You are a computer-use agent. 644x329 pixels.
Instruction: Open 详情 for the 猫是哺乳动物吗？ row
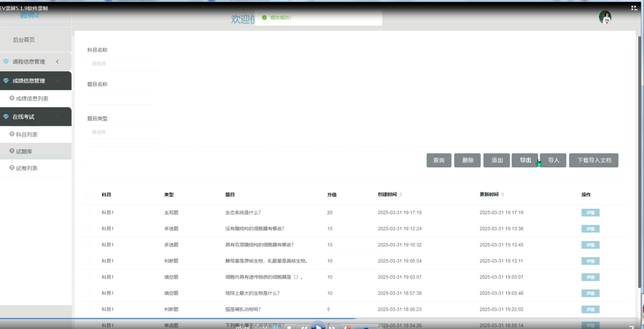tap(590, 309)
